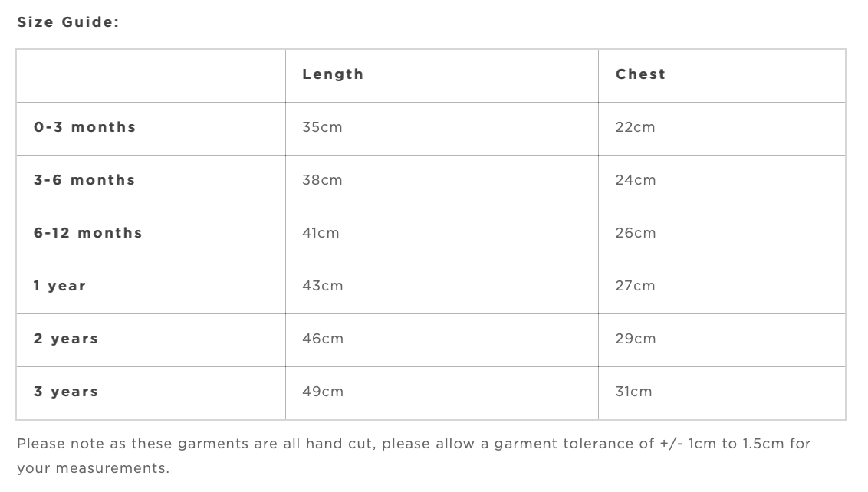Click the 26cm chest cell
The image size is (868, 492).
(636, 233)
